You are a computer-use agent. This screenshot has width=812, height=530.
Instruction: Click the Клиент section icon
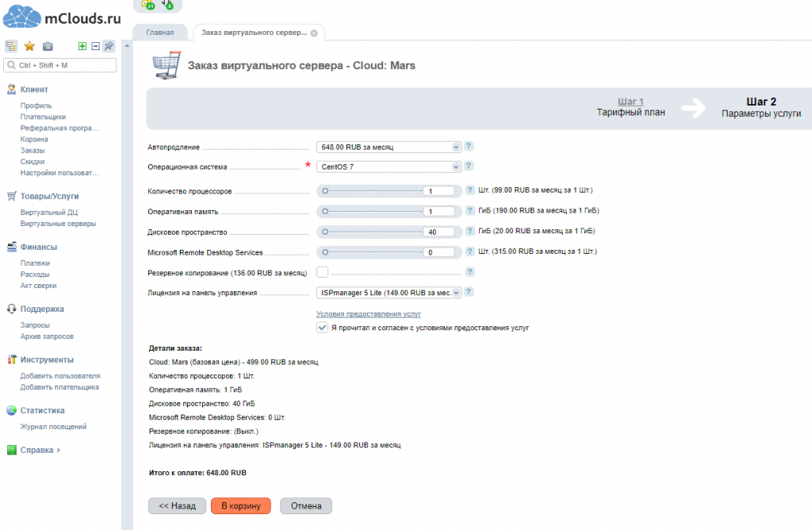click(x=11, y=89)
